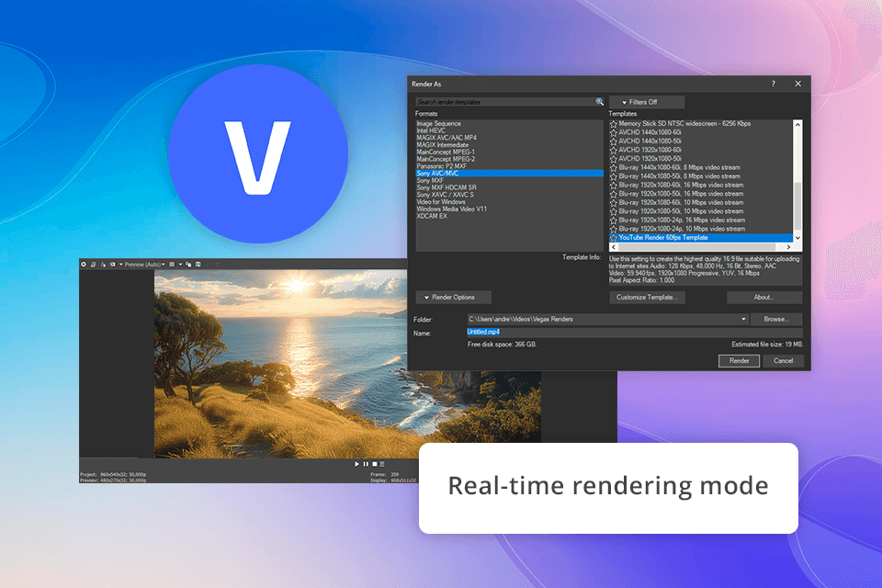Close the Render As dialog

coord(797,84)
